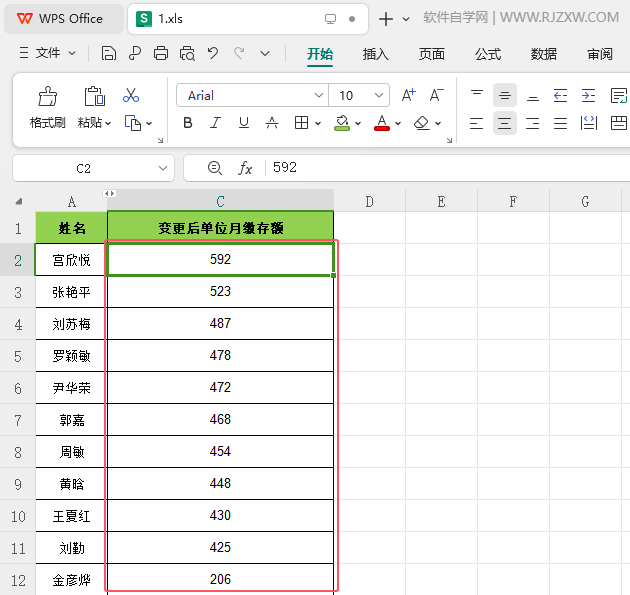The image size is (630, 595).
Task: Expand the Paste options arrow
Action: pyautogui.click(x=108, y=123)
